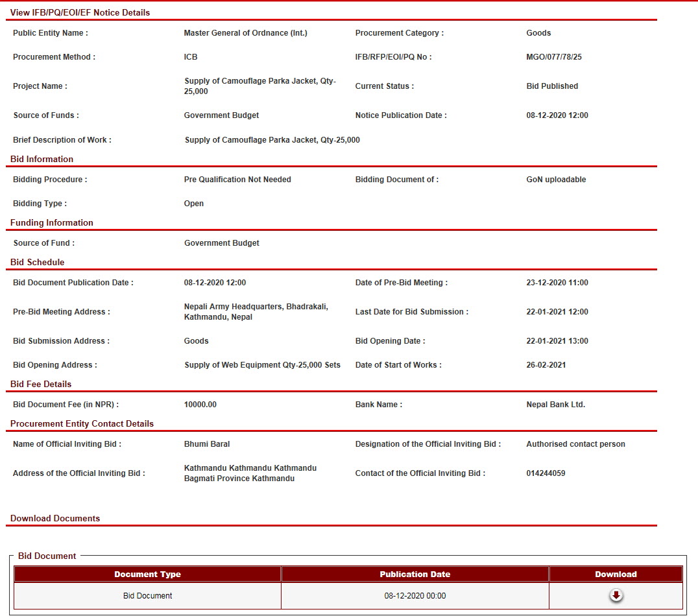Click the Document Type column header
The height and width of the screenshot is (616, 698).
pyautogui.click(x=147, y=574)
